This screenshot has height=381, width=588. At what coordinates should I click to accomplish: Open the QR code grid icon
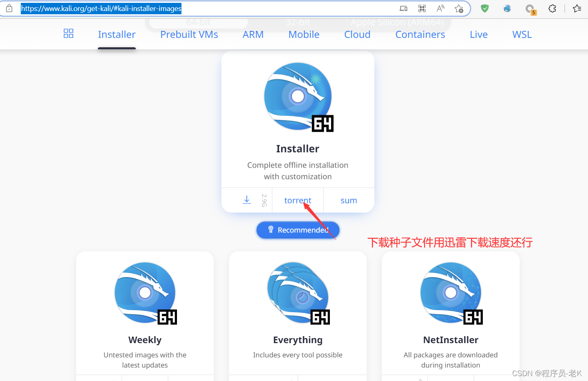point(422,8)
